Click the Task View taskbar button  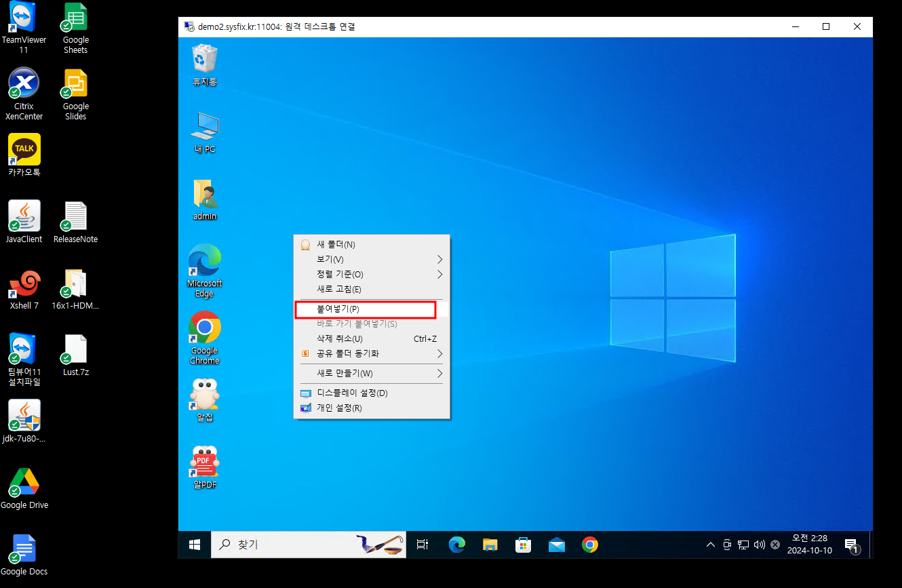click(423, 545)
